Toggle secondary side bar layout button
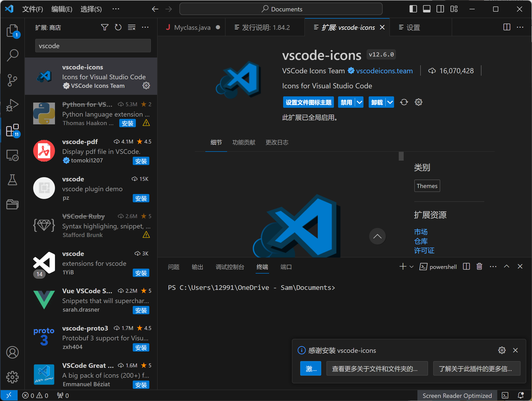This screenshot has height=401, width=532. click(440, 9)
